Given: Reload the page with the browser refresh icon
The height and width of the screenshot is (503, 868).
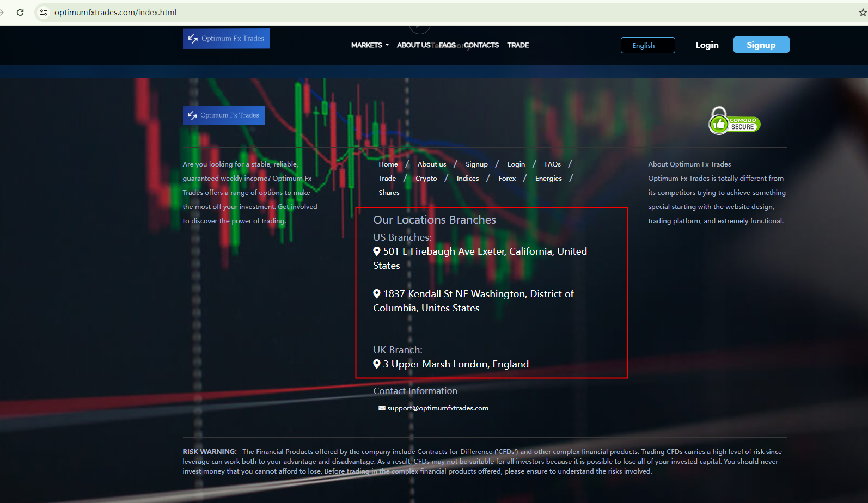Looking at the screenshot, I should click(20, 12).
